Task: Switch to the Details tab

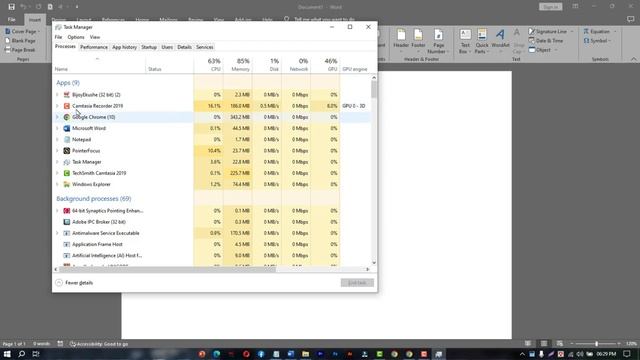Action: tap(184, 47)
